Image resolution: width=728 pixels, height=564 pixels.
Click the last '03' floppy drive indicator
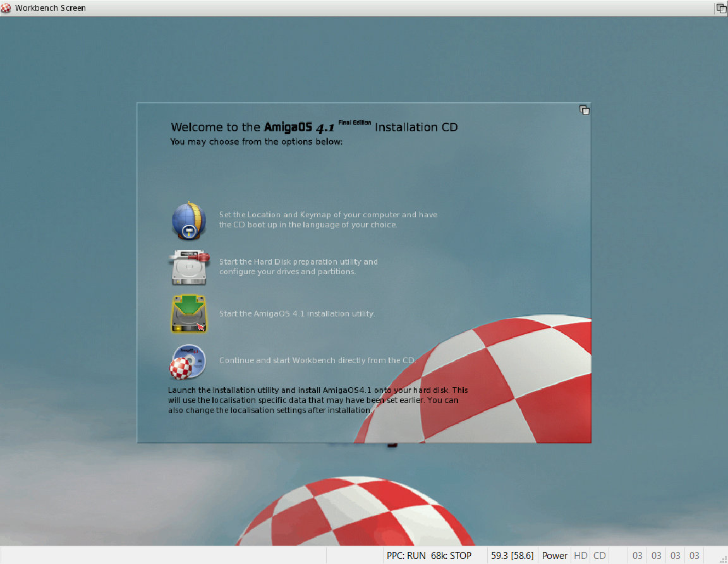tap(694, 555)
